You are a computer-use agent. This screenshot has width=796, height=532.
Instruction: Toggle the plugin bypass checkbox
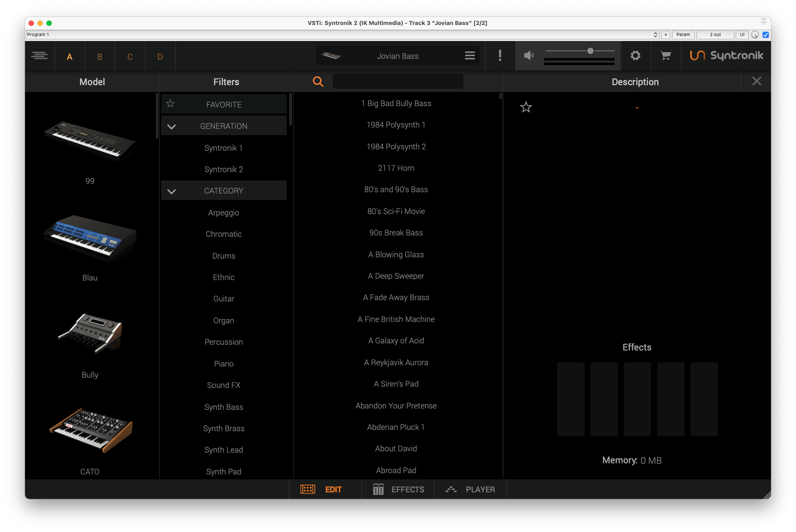(x=766, y=34)
